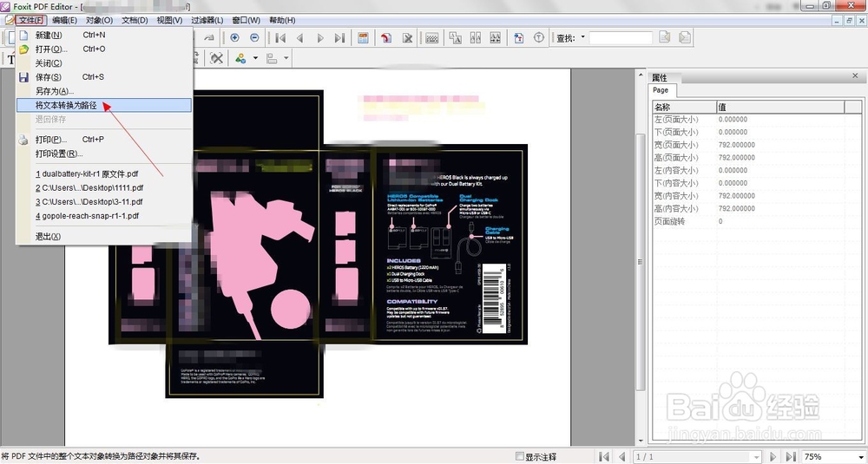
Task: Click the toolbar icon left of add text icon
Action: tap(496, 37)
